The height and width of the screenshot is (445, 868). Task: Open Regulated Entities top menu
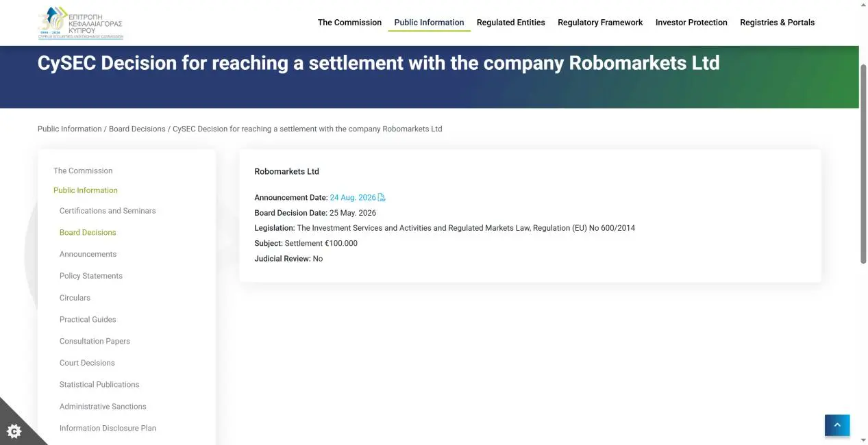point(511,23)
